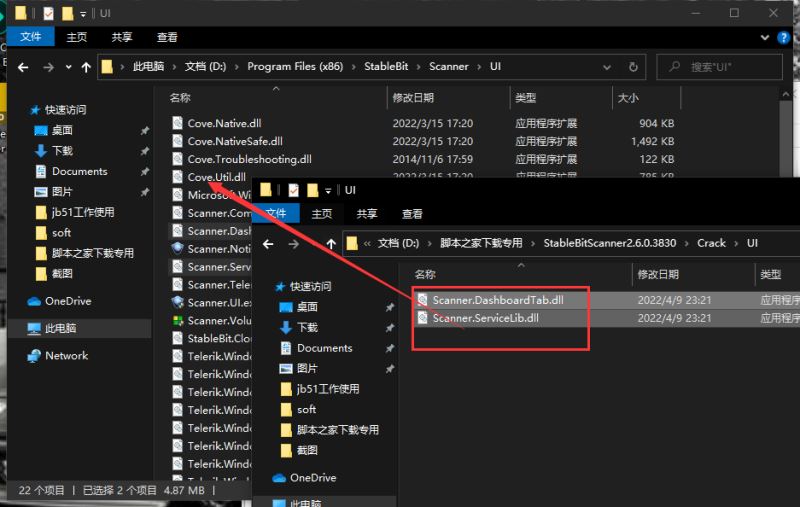Image resolution: width=800 pixels, height=507 pixels.
Task: Click properties quick-access icon in back title bar
Action: tap(48, 13)
